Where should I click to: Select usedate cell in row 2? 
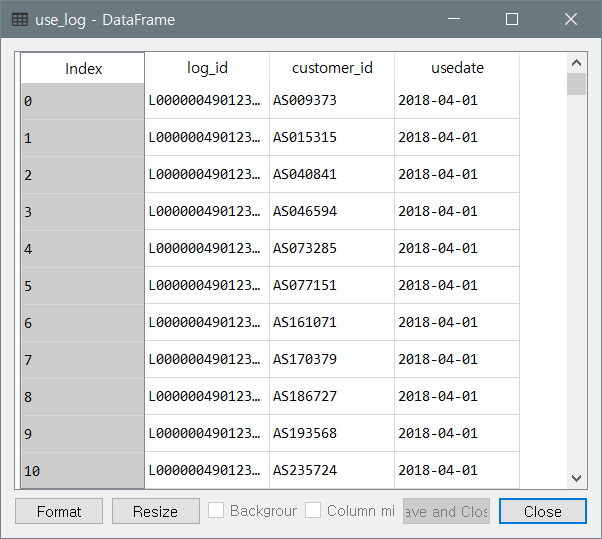(x=457, y=174)
